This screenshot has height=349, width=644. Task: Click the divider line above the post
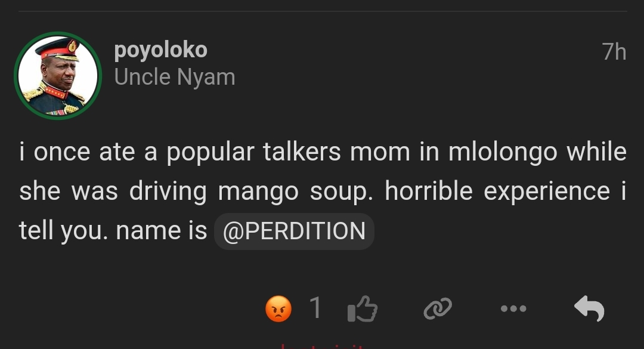tap(322, 11)
